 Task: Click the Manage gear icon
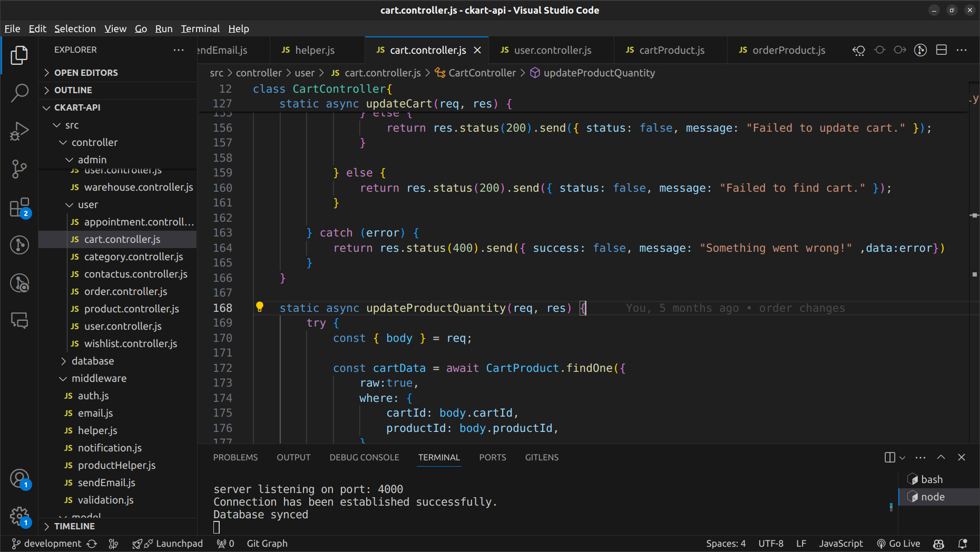coord(19,516)
